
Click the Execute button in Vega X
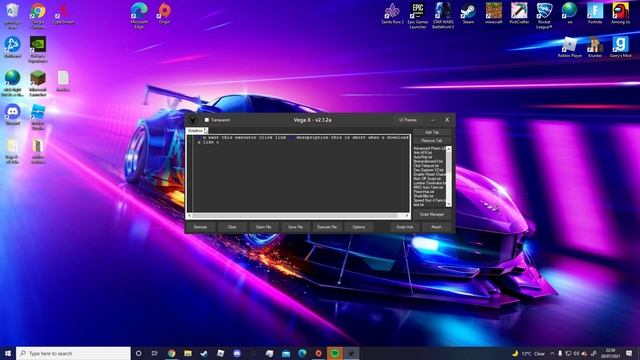click(x=200, y=227)
